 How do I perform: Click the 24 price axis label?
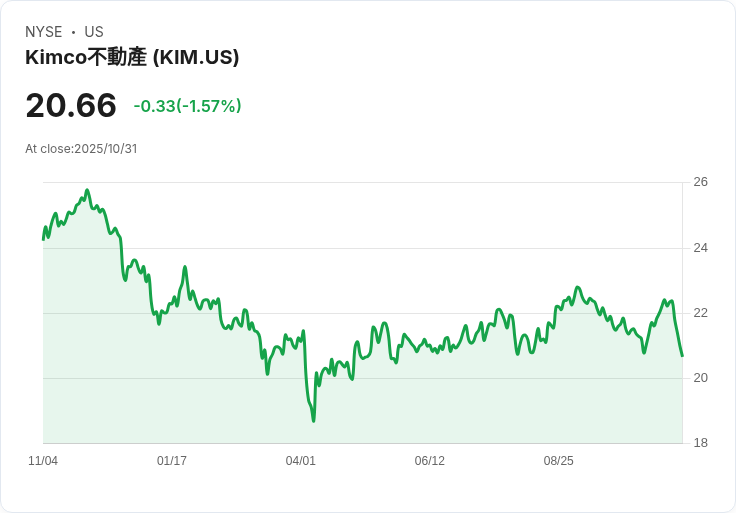[700, 248]
